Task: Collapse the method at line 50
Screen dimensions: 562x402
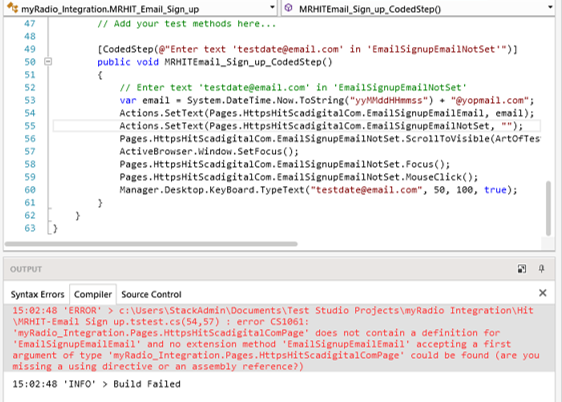Action: (x=48, y=62)
